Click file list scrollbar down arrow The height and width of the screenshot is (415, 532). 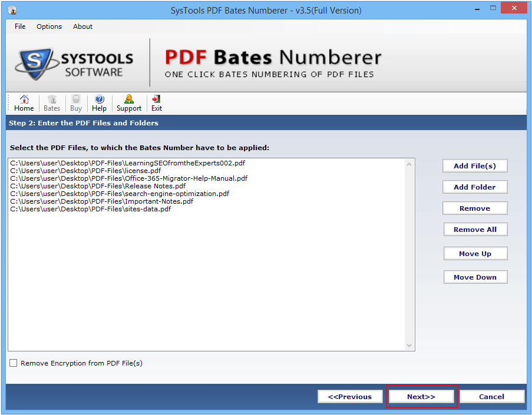(409, 346)
